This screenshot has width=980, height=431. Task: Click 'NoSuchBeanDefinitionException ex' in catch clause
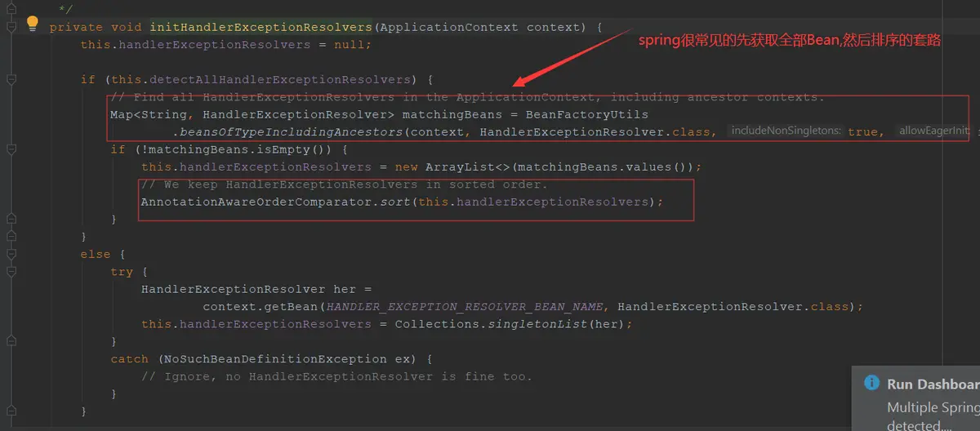pos(291,359)
